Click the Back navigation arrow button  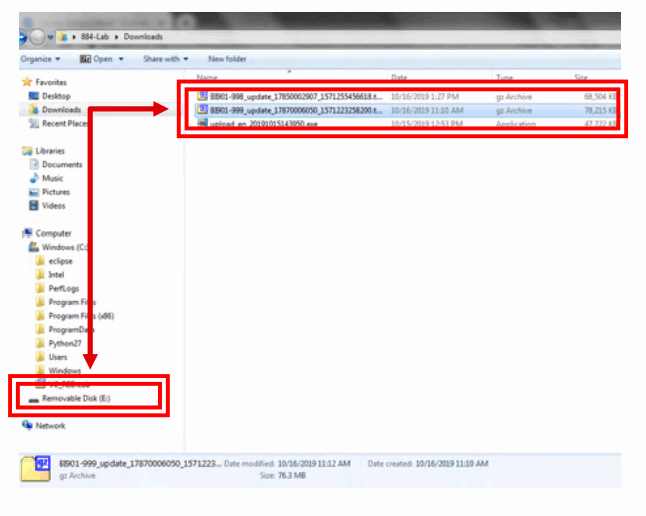point(22,37)
